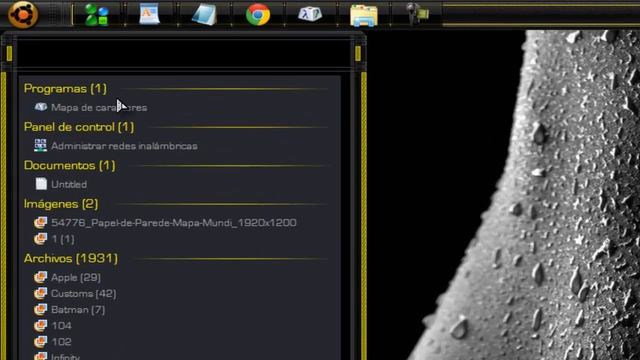Image resolution: width=640 pixels, height=360 pixels.
Task: Open the font document taskbar icon
Action: [149, 14]
